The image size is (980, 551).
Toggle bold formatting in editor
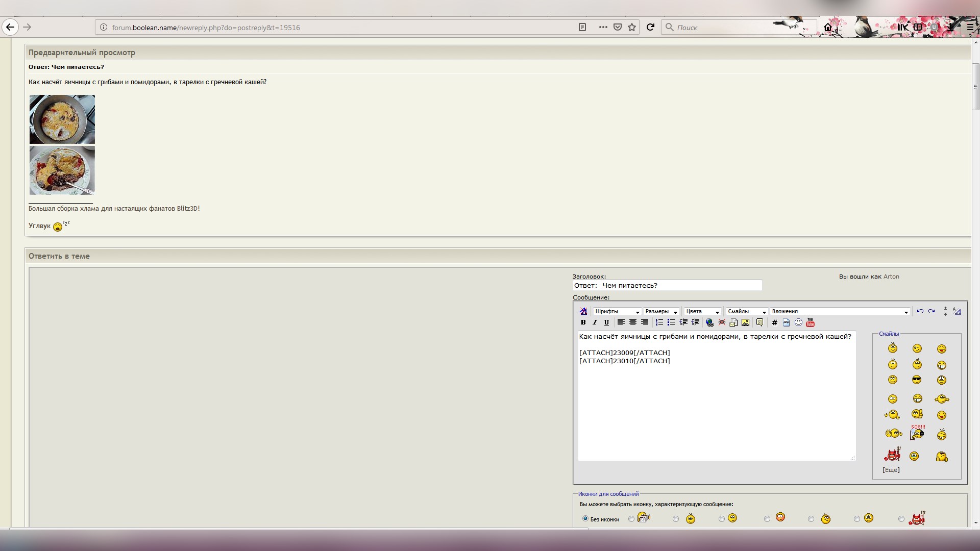583,322
